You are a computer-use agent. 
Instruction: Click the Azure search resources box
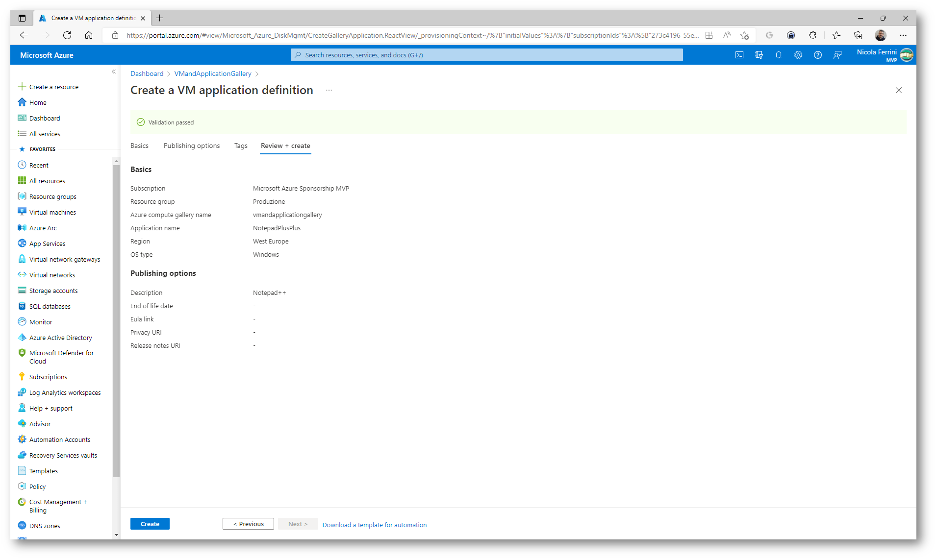pos(487,55)
